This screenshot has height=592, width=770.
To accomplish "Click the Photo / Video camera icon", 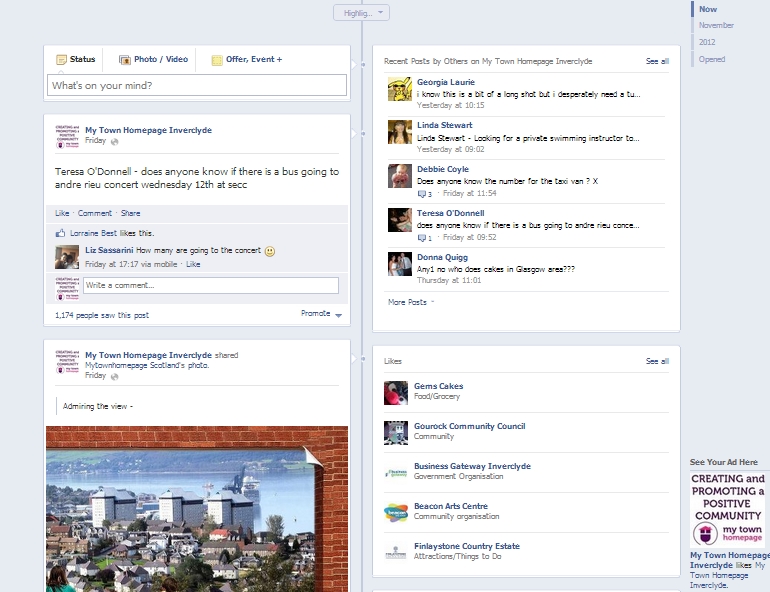I will (125, 60).
